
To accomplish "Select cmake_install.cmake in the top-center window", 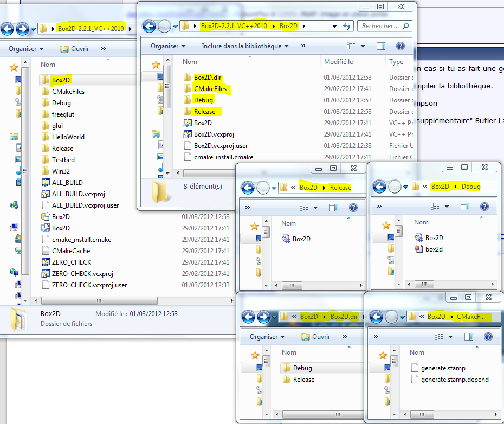I will pyautogui.click(x=218, y=157).
